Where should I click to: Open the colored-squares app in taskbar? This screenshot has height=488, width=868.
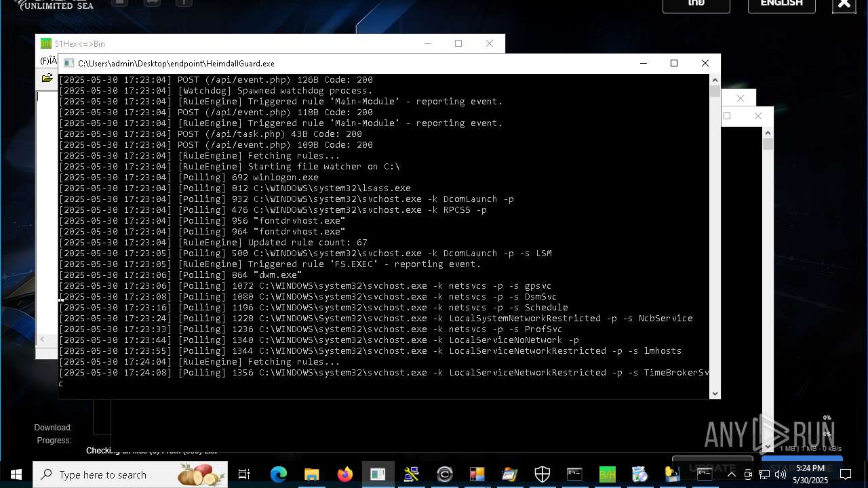(x=477, y=474)
